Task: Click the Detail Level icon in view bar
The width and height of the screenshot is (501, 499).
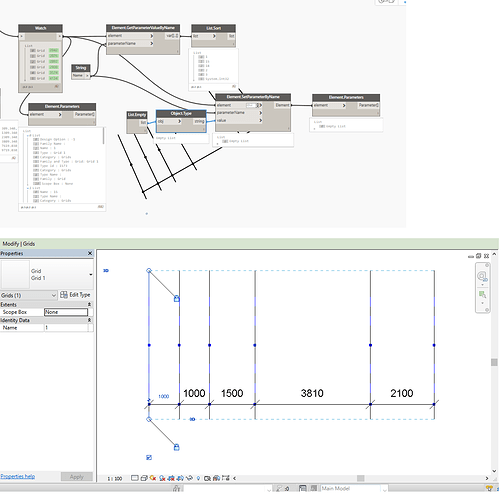Action: [135, 478]
